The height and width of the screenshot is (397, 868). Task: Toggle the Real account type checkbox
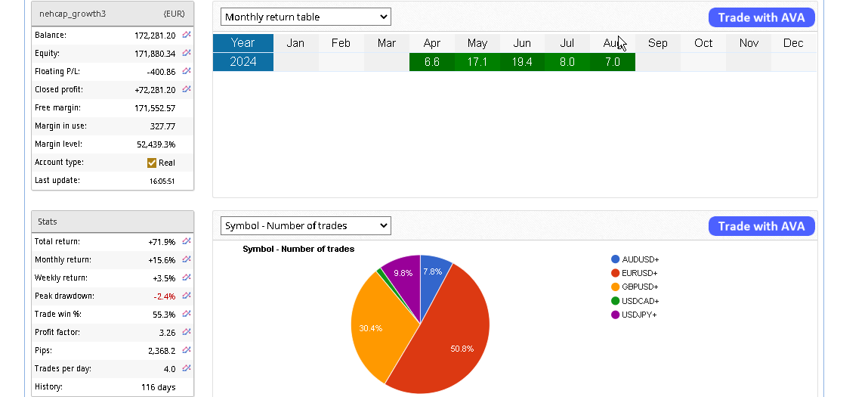tap(152, 163)
